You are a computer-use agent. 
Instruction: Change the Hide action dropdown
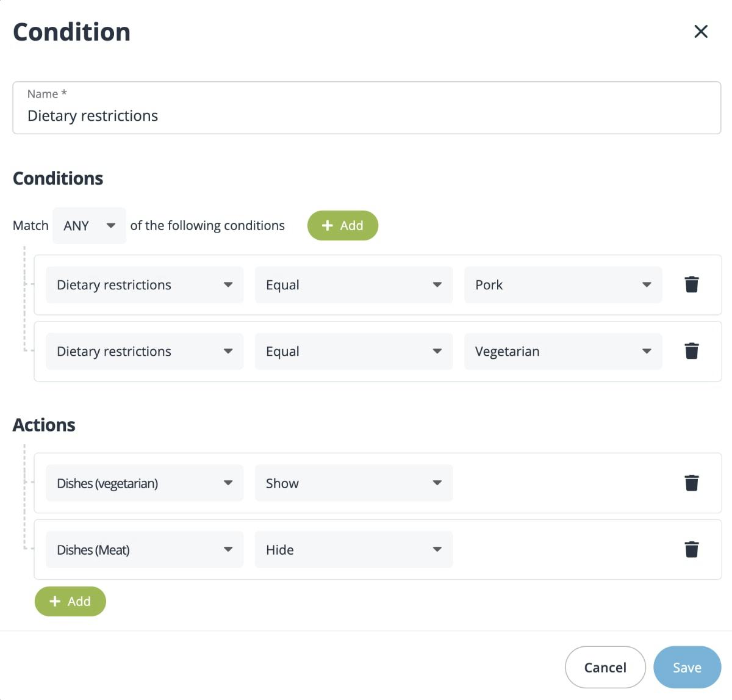pyautogui.click(x=353, y=550)
